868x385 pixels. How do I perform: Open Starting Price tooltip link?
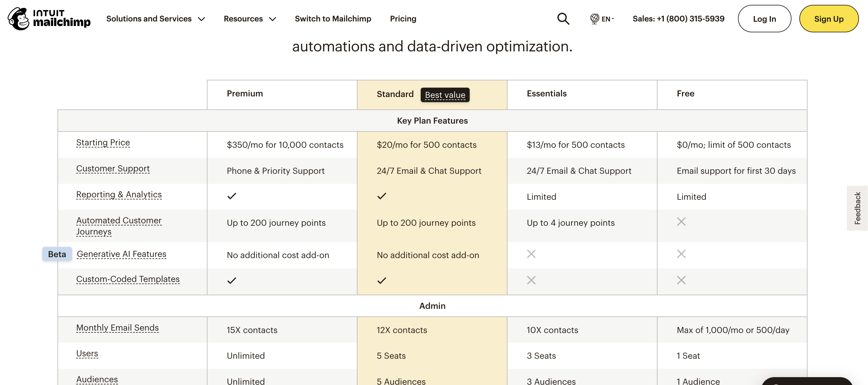103,143
